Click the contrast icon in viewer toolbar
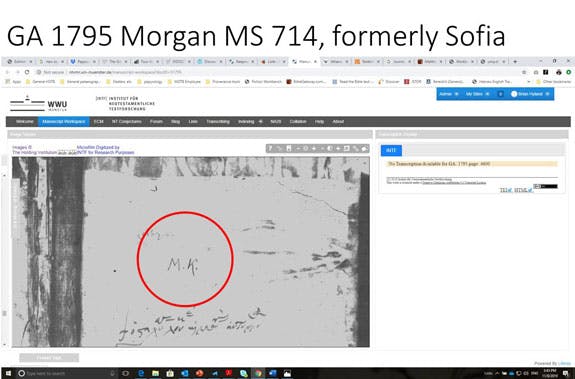Screen dimensions: 575x379 coord(330,148)
